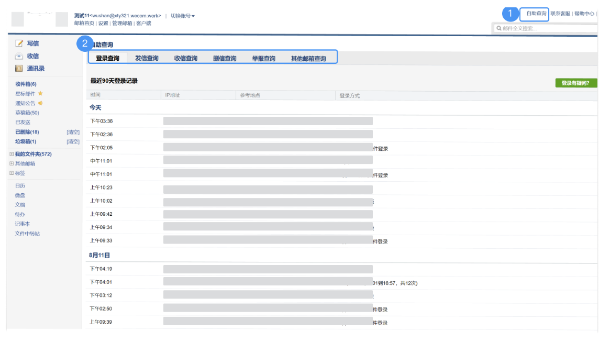Click the magnifier icon in search box
The width and height of the screenshot is (599, 364).
[x=499, y=28]
